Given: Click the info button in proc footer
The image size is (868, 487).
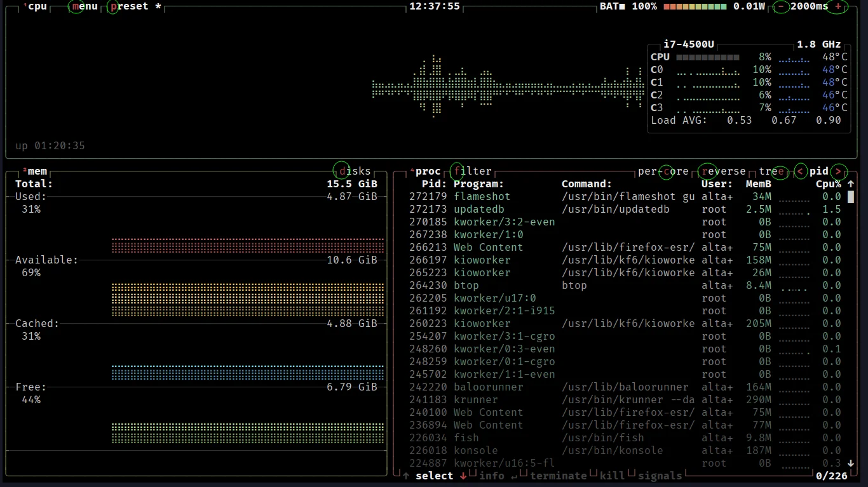Looking at the screenshot, I should (498, 476).
